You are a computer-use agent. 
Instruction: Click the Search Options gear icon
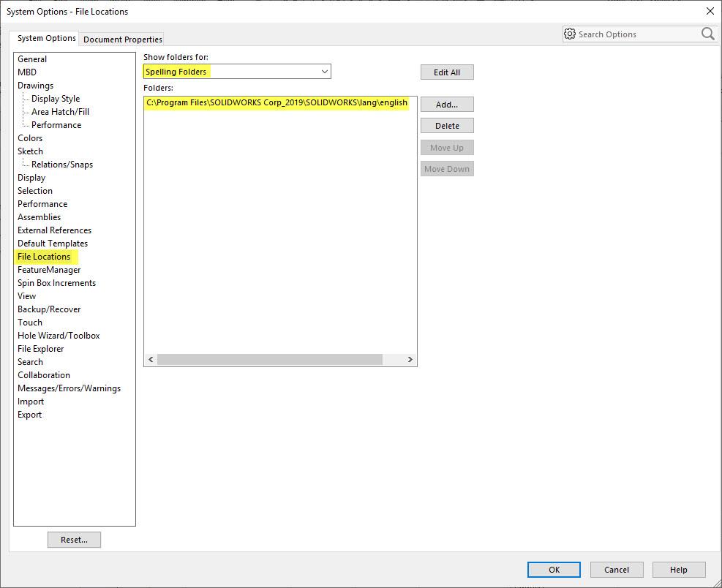[x=568, y=34]
